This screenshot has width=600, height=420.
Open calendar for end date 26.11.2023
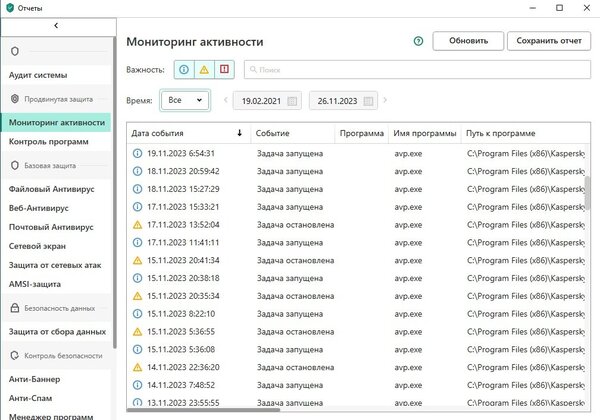[x=368, y=101]
